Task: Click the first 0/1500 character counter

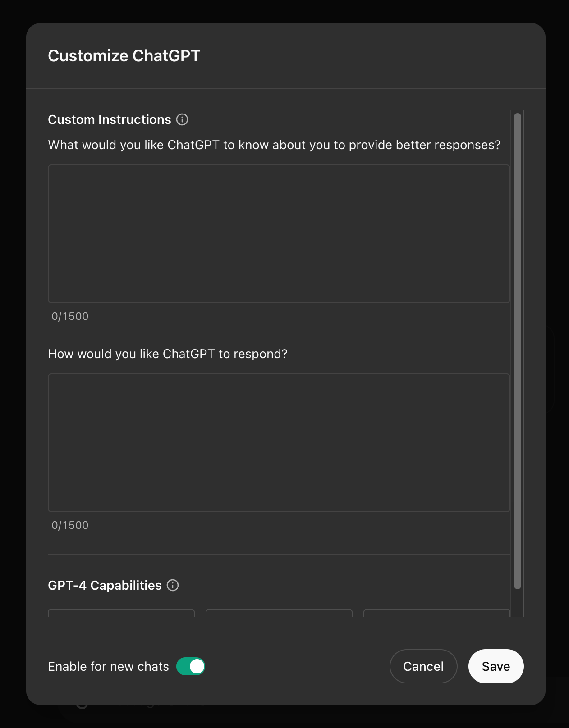Action: pos(70,316)
